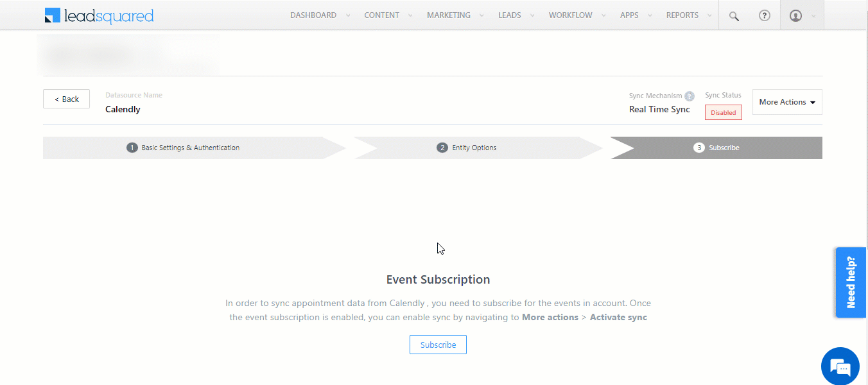Open the Workflow menu
This screenshot has height=385, width=868.
(x=571, y=15)
